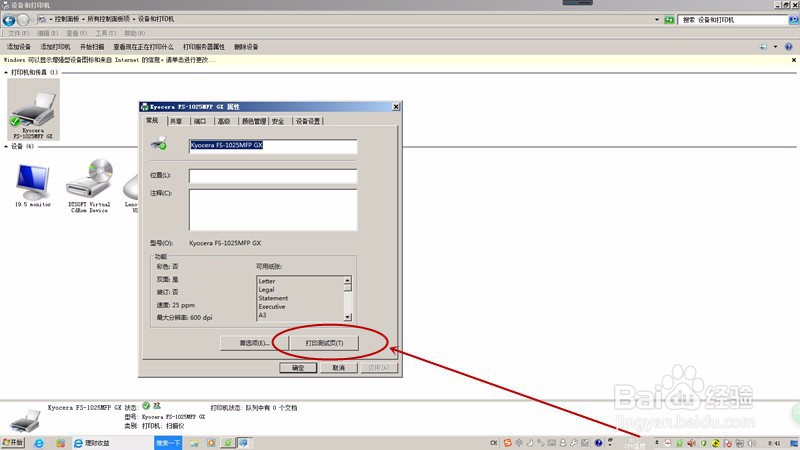Click the 确定 button

tap(298, 367)
